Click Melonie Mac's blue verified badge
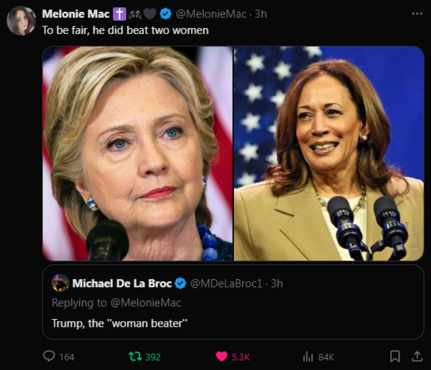Viewport: 431px width, 370px height. point(166,14)
